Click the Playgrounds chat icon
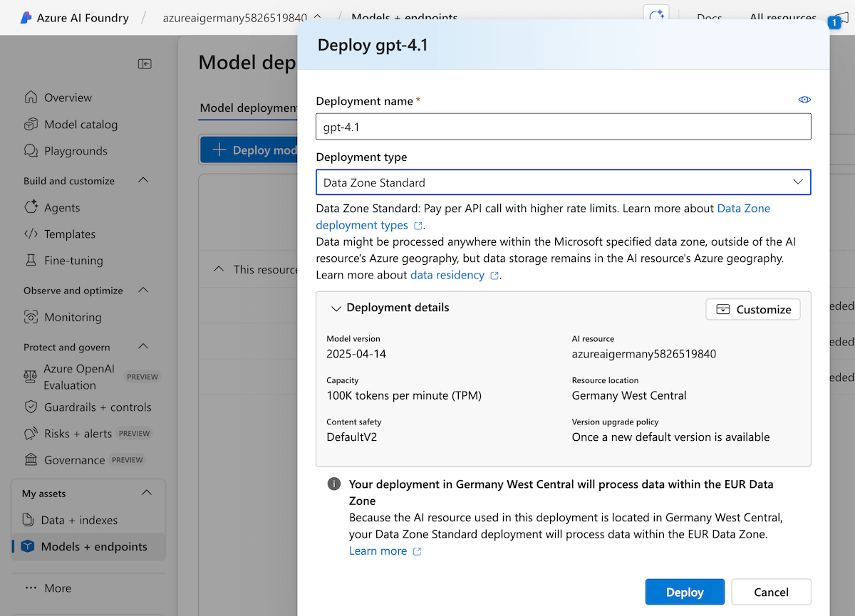 click(x=31, y=151)
